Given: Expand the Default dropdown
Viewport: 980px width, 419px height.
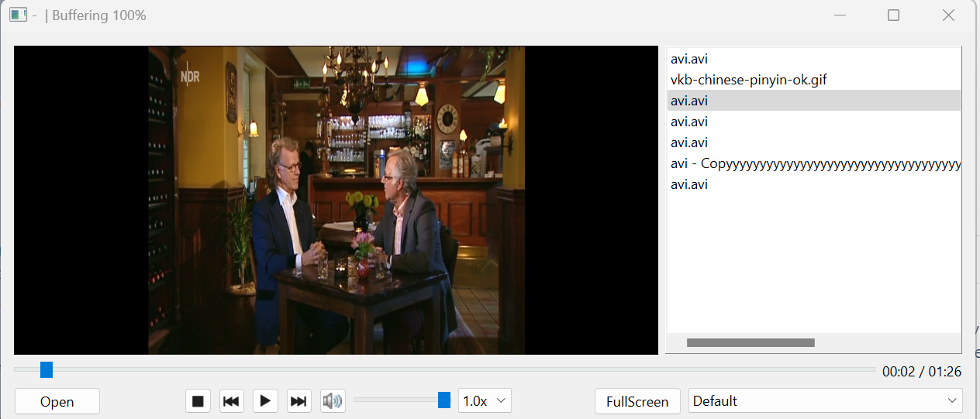Looking at the screenshot, I should [x=825, y=401].
